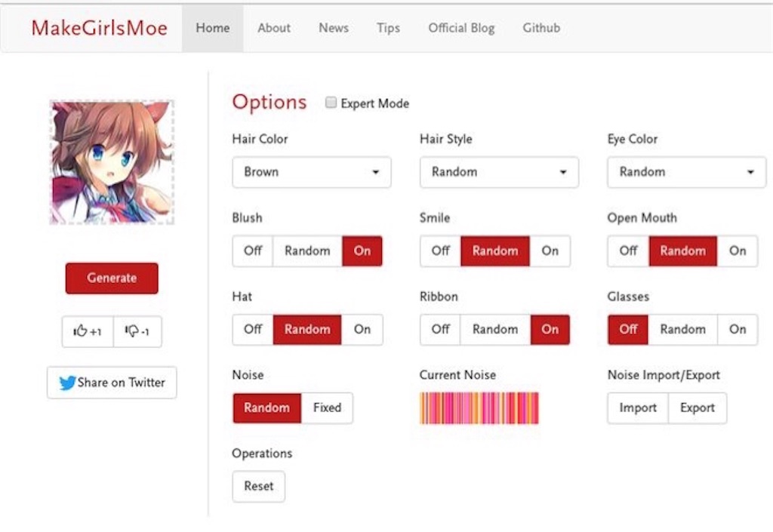The width and height of the screenshot is (773, 532).
Task: Open the Hair Style dropdown
Action: [x=499, y=172]
